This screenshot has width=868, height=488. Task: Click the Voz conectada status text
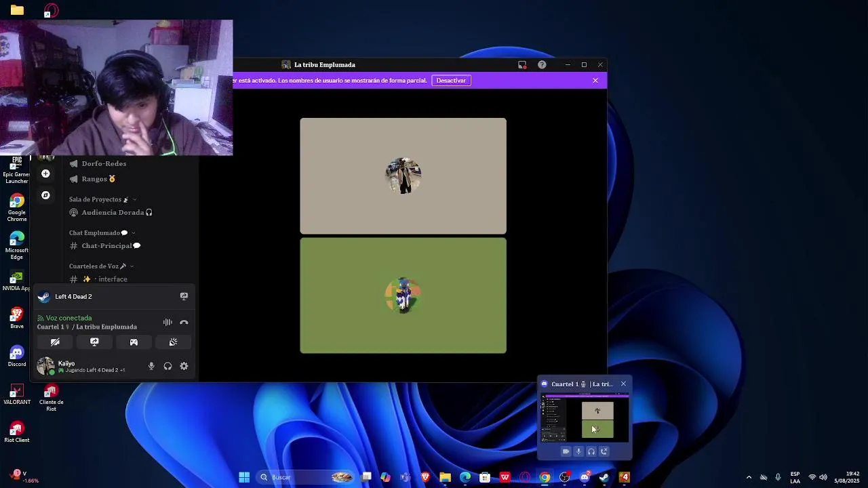pyautogui.click(x=68, y=318)
